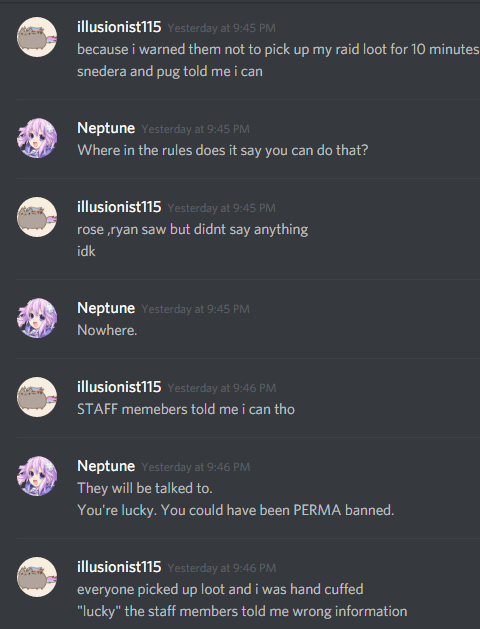
Task: Click illusionist115's avatar on 'rose ,ryan saw' message
Action: pyautogui.click(x=37, y=217)
